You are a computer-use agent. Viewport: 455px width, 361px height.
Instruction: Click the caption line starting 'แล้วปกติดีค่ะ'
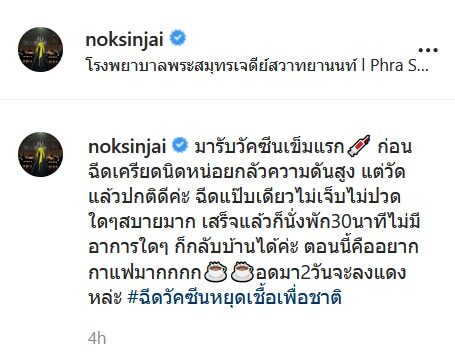click(244, 197)
